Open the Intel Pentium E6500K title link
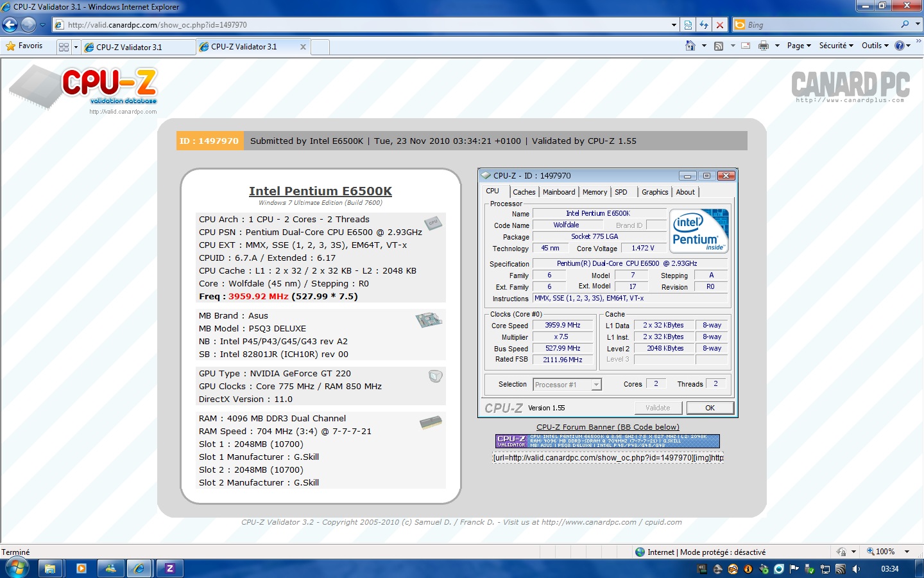 [320, 191]
